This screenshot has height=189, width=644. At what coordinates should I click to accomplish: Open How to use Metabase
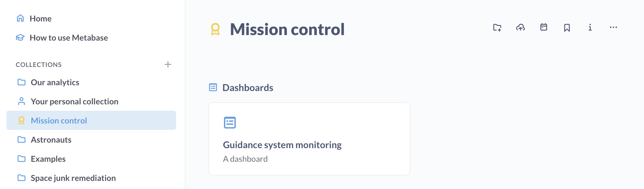click(69, 38)
